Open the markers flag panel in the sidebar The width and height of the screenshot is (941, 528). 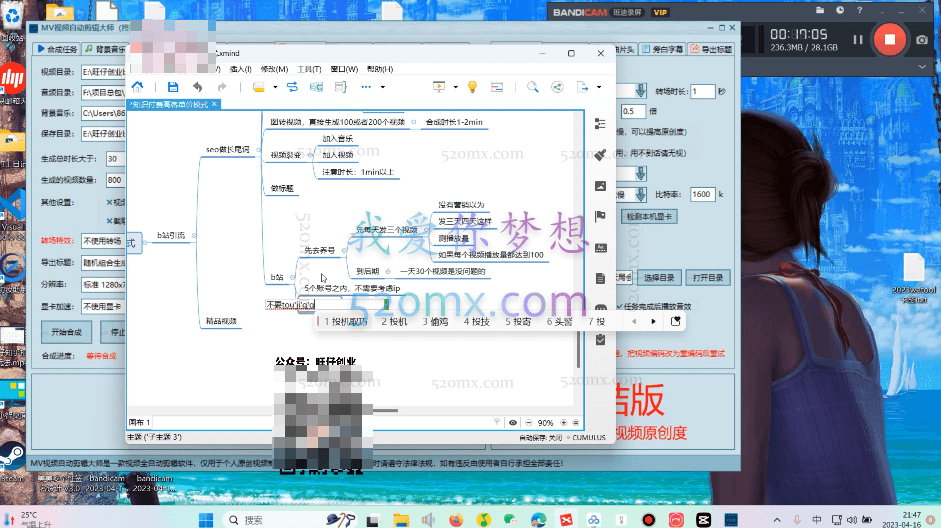point(600,216)
